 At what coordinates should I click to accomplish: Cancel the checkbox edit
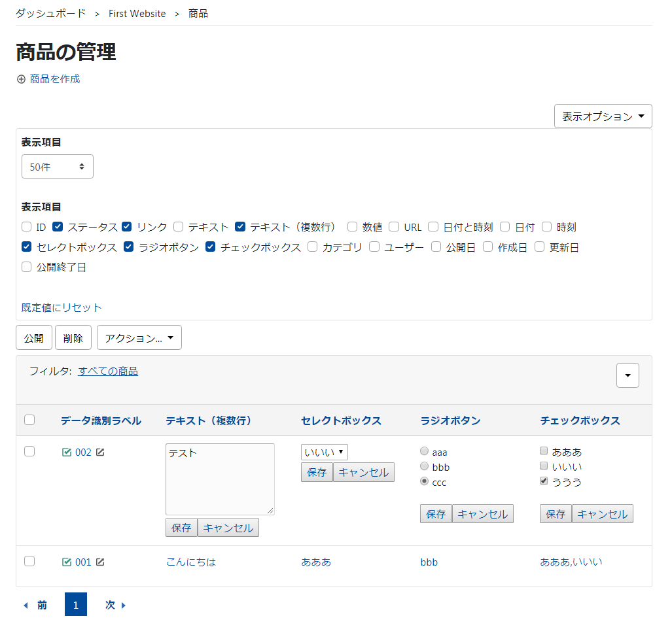point(602,513)
